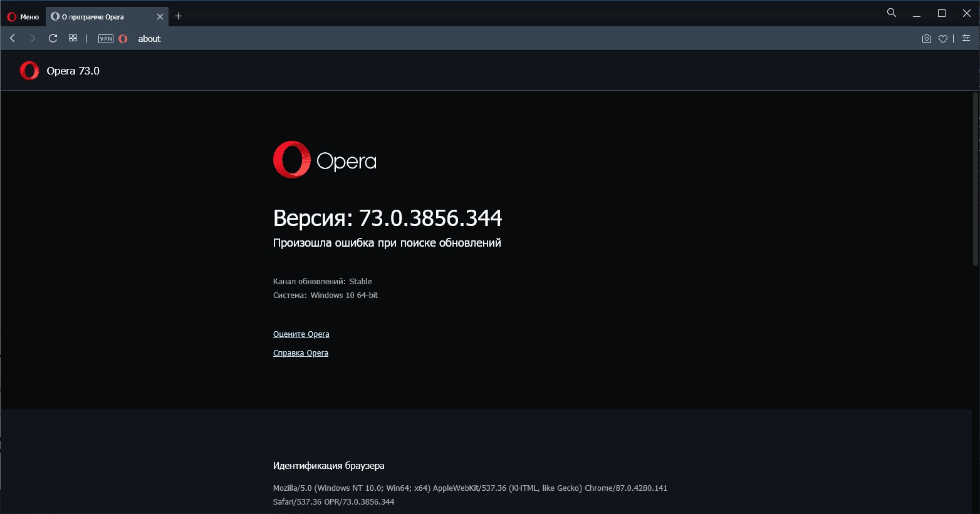Go back with the back arrow

13,38
